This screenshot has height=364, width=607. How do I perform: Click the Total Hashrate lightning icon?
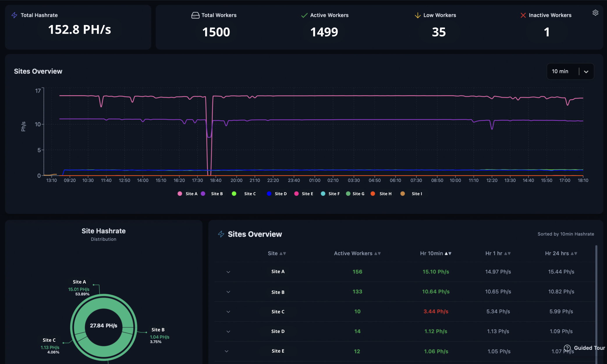tap(14, 15)
